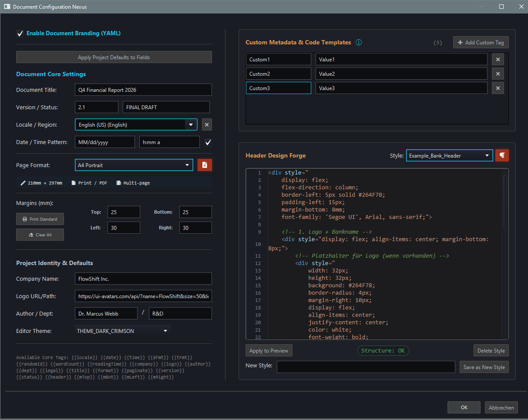Click the Bottom margin field
Screen dimensions: 528x420
pyautogui.click(x=195, y=212)
